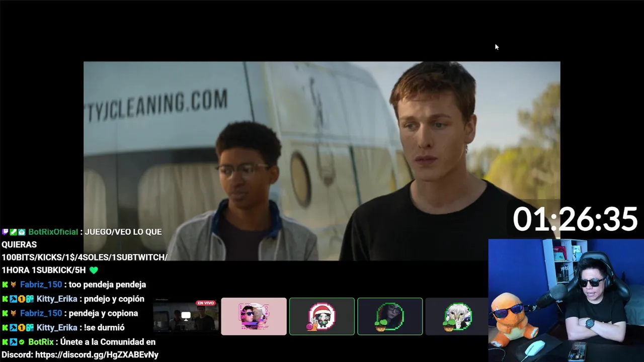This screenshot has width=644, height=362.
Task: Click the text '100BITS/KICKS/1$/4SOLES/1SUBTWITCH/'
Action: click(x=85, y=257)
